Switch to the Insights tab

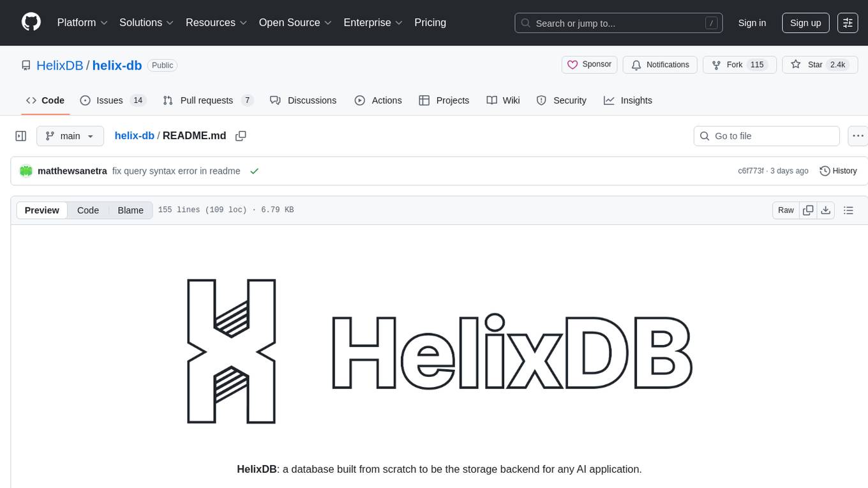point(628,100)
